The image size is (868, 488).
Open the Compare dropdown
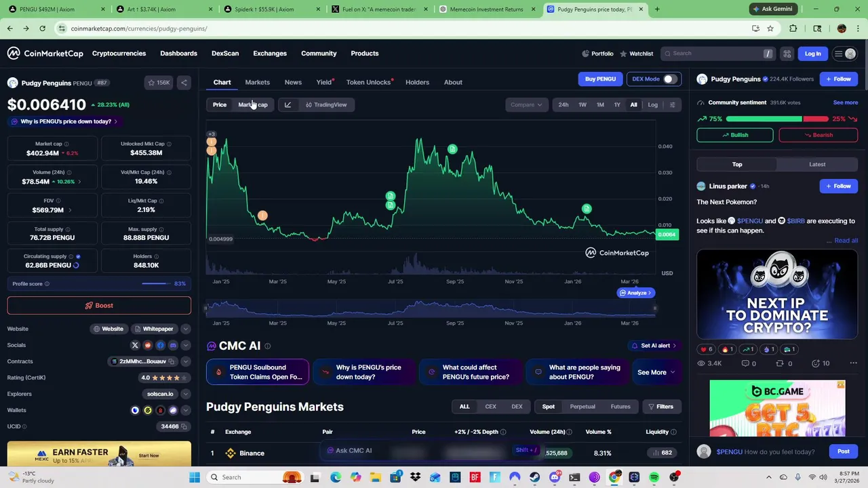(x=527, y=104)
